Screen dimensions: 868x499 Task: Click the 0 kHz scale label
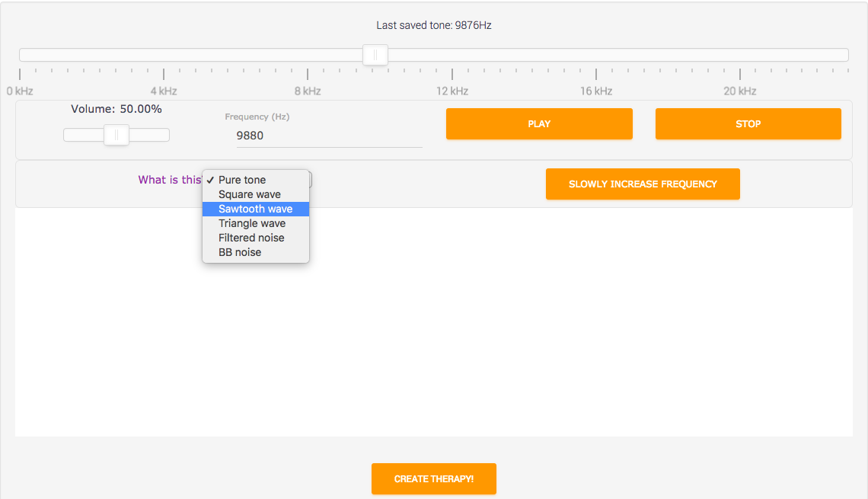pos(20,91)
